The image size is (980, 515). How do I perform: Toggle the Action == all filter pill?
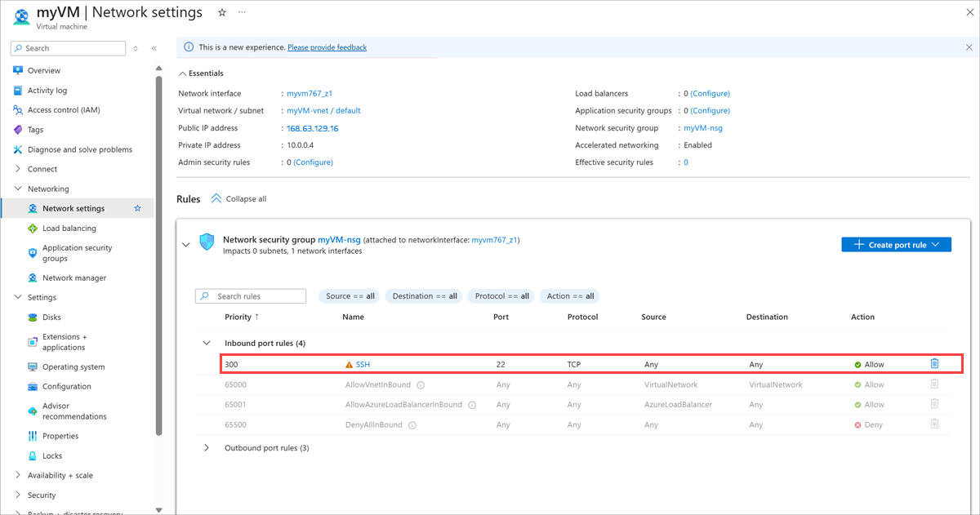(x=570, y=296)
